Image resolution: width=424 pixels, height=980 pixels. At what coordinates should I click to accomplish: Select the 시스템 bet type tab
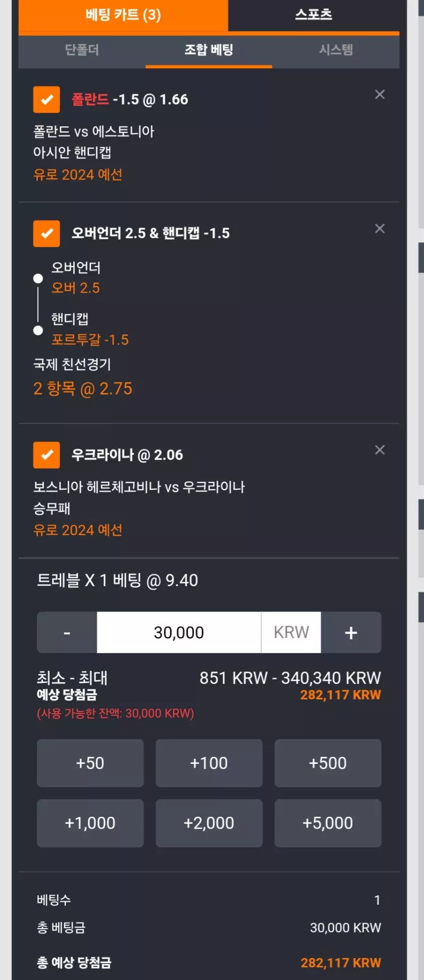pos(336,50)
